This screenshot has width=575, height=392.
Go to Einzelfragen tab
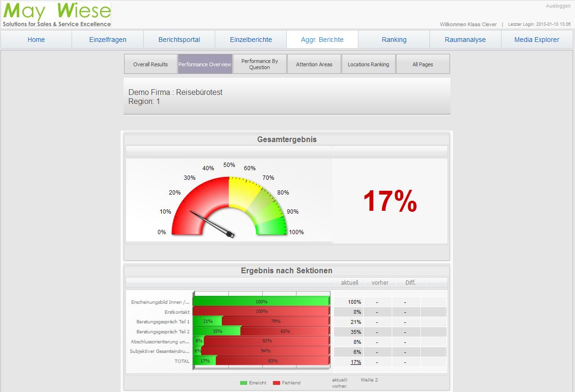(x=108, y=40)
